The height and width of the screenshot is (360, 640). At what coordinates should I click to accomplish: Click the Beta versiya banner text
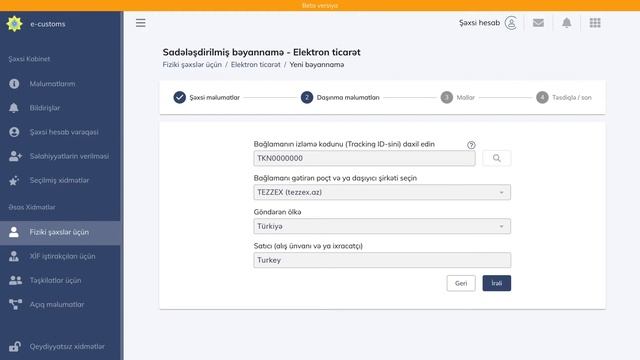(320, 5)
